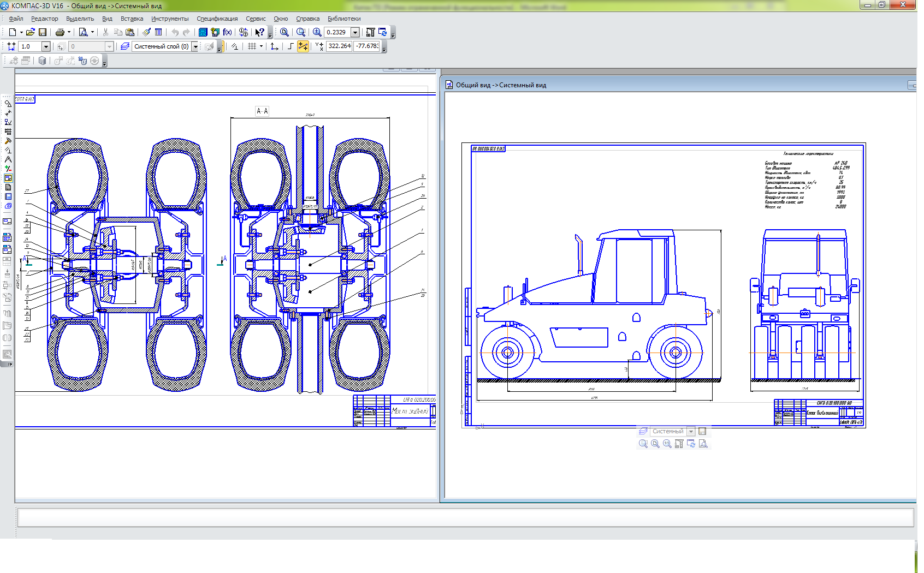Screen dimensions: 924x573
Task: Click zoom 1:1 icon in floating mini toolbar
Action: pos(667,444)
